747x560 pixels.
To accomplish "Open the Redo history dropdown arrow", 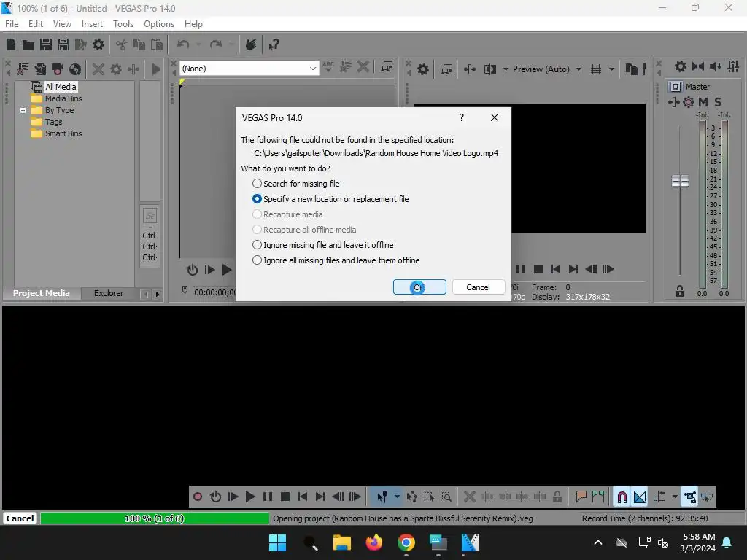I will click(x=231, y=44).
